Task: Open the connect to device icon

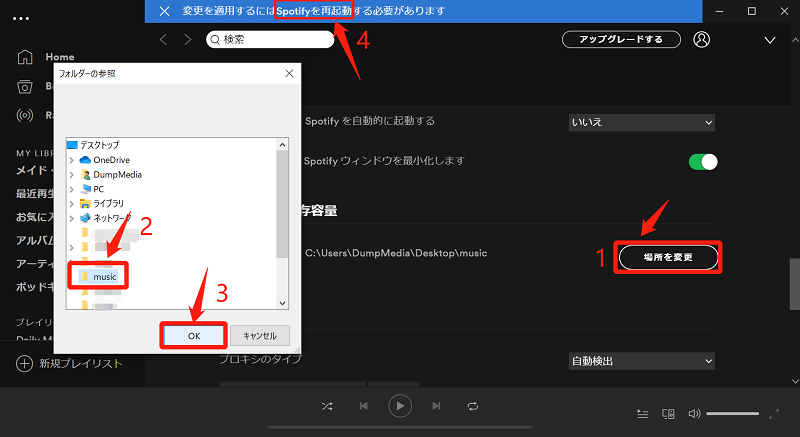Action: pos(668,414)
